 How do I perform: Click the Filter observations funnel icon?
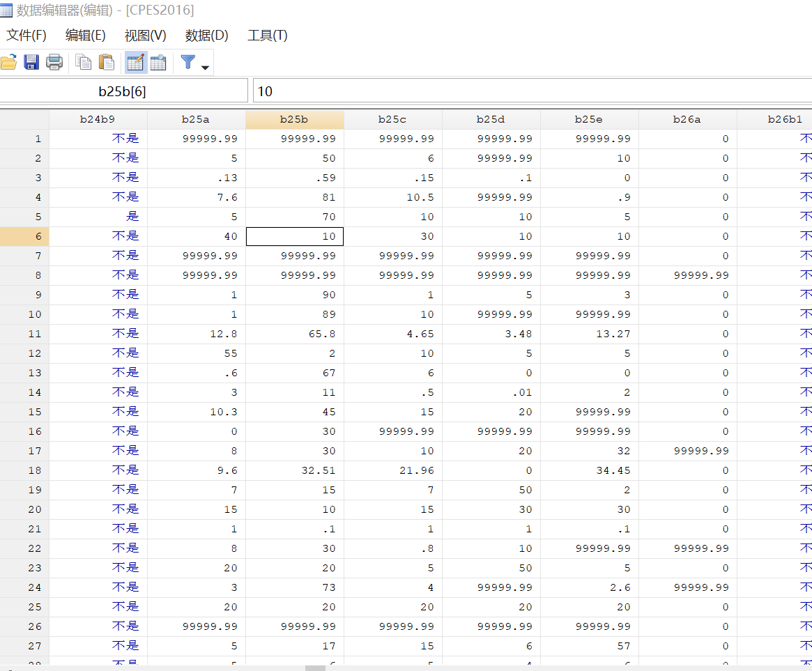click(187, 63)
